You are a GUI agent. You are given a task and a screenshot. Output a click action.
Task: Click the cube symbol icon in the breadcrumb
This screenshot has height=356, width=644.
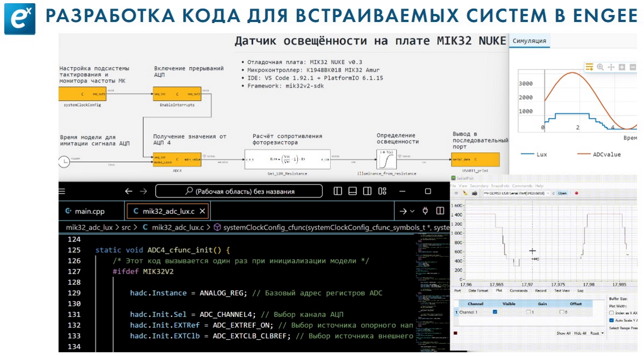click(x=217, y=227)
